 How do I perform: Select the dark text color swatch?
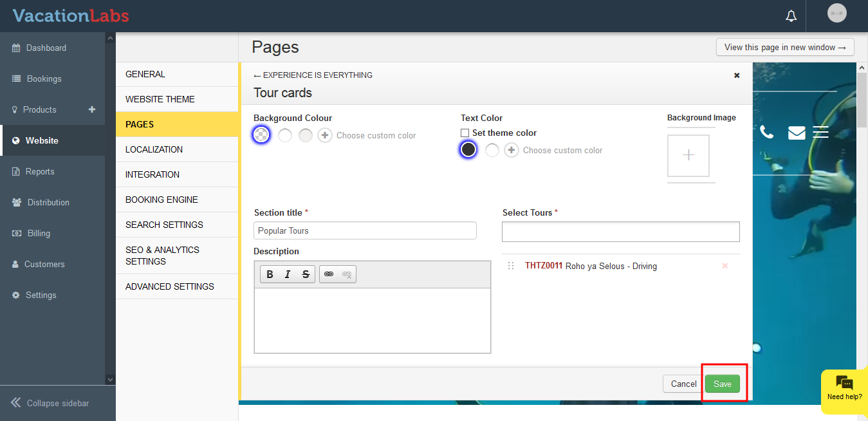point(468,150)
